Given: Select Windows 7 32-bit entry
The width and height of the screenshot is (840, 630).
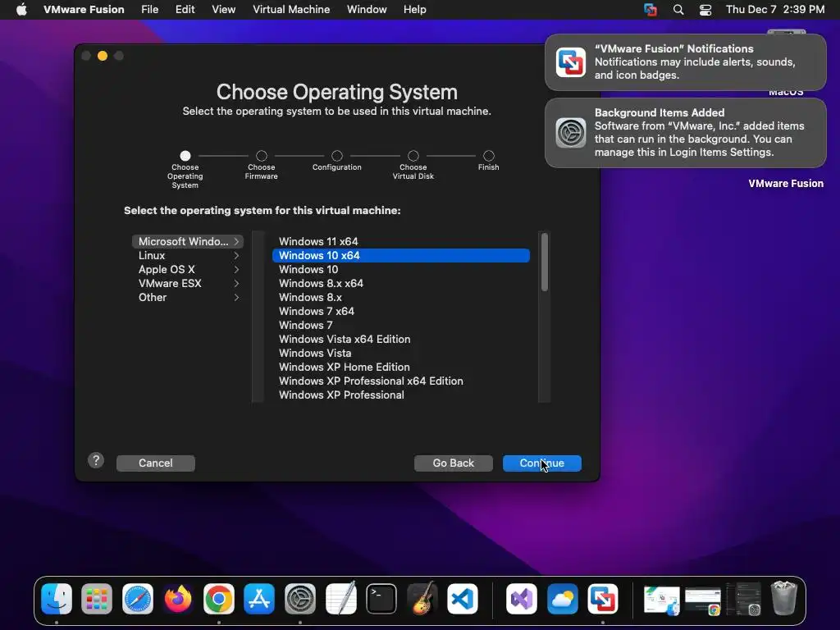Looking at the screenshot, I should click(x=401, y=325).
